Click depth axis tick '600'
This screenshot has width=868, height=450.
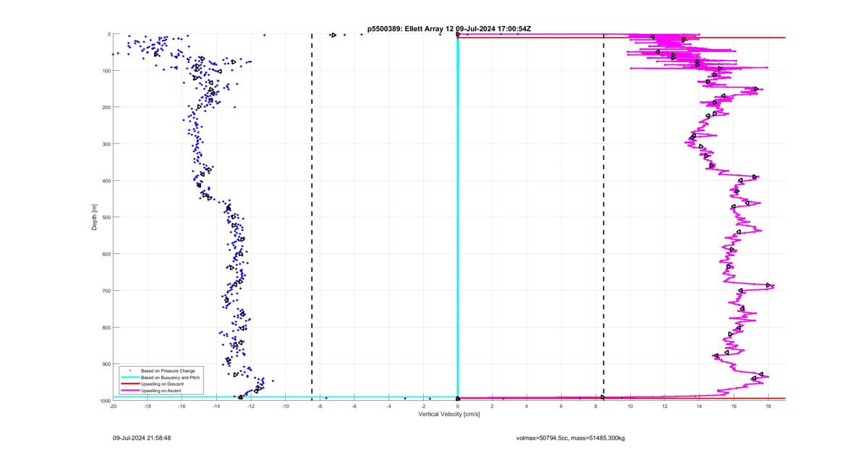pos(106,254)
